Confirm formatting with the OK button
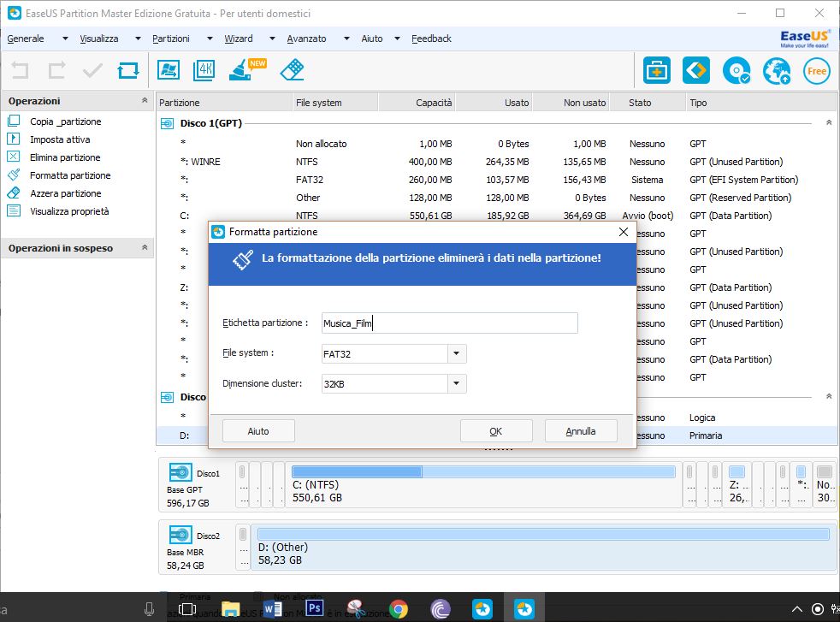 pyautogui.click(x=496, y=431)
